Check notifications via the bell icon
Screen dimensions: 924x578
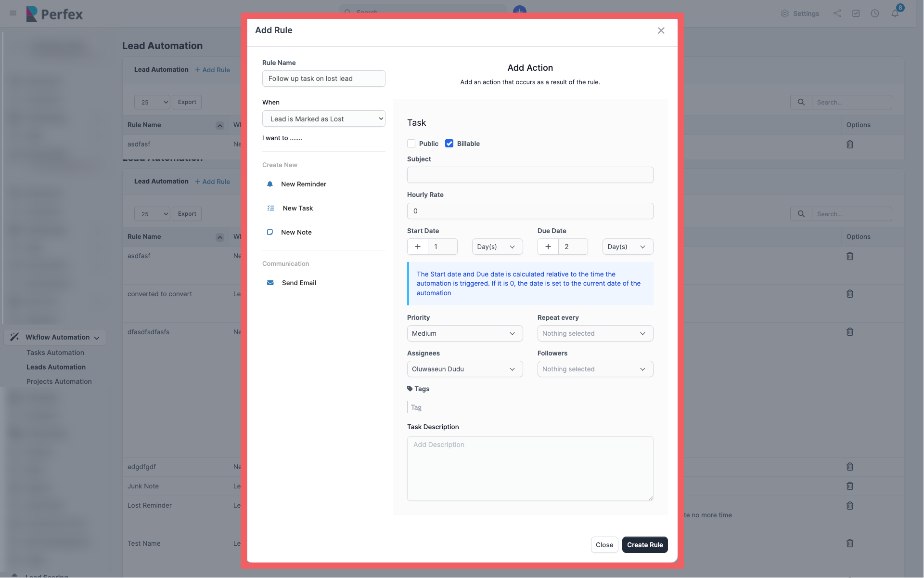point(896,13)
